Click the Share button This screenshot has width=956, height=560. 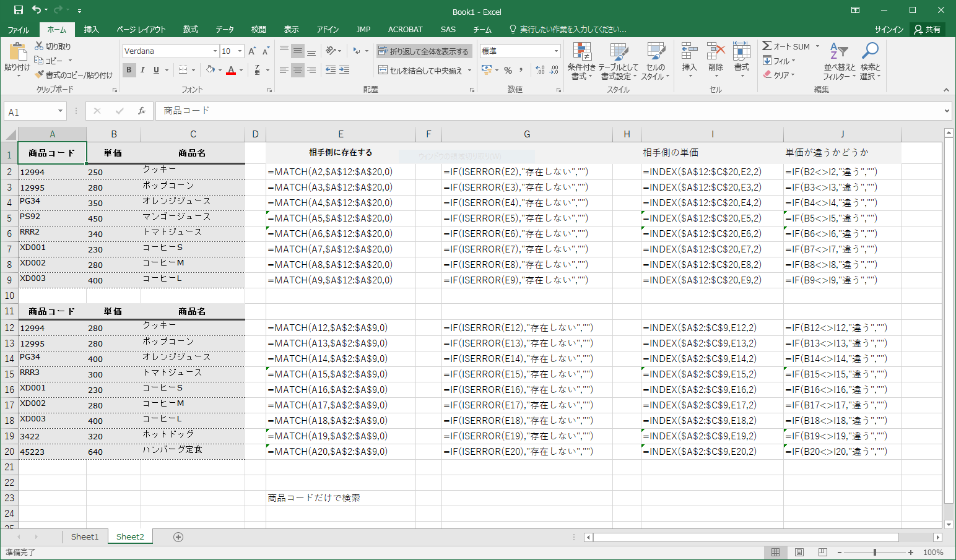927,30
